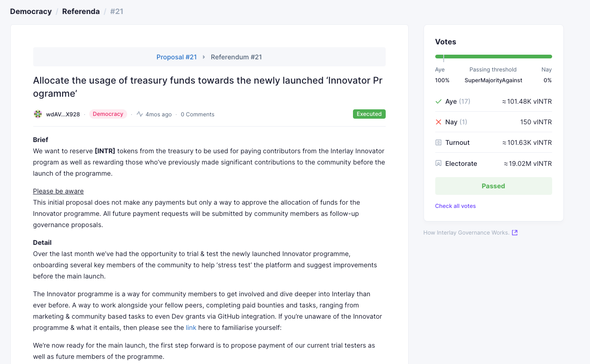Open the Democracy breadcrumb
The image size is (590, 364).
[31, 11]
